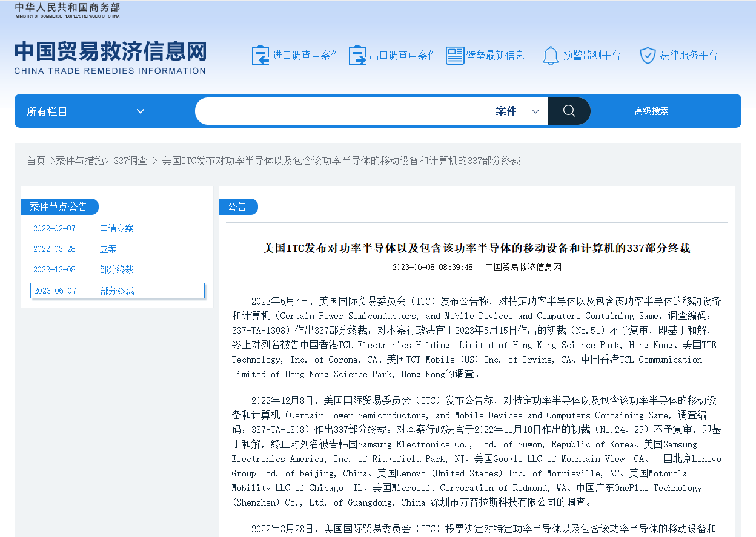Click the article title breadcrumb entry
This screenshot has height=537, width=756.
(341, 160)
